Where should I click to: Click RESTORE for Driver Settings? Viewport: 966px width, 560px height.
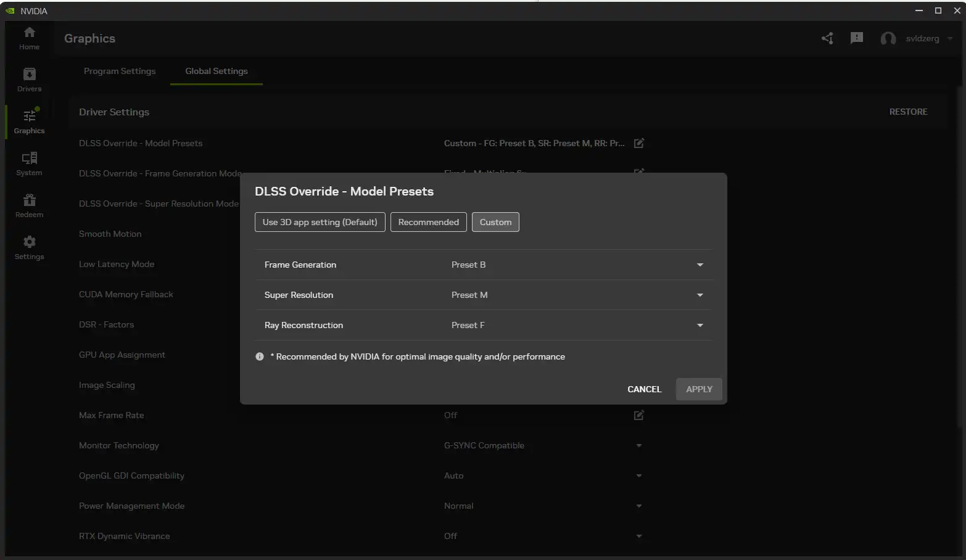click(x=908, y=112)
